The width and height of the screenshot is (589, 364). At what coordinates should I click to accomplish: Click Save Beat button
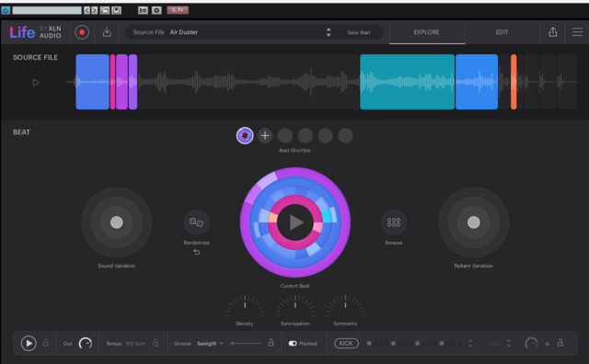click(359, 32)
